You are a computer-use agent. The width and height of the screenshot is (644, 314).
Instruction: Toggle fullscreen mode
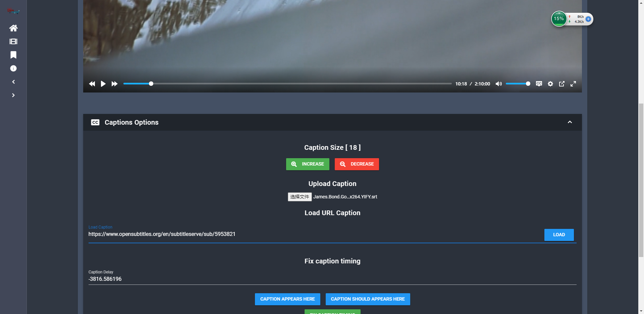573,84
